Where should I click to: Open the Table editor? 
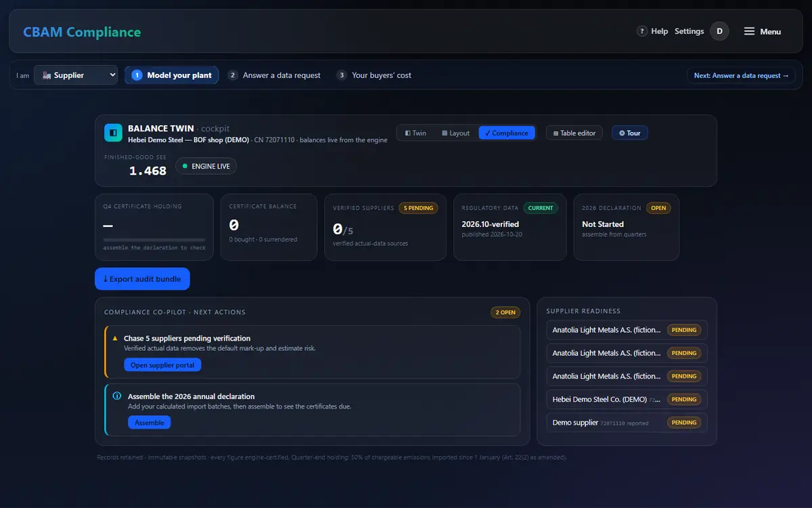click(x=574, y=133)
